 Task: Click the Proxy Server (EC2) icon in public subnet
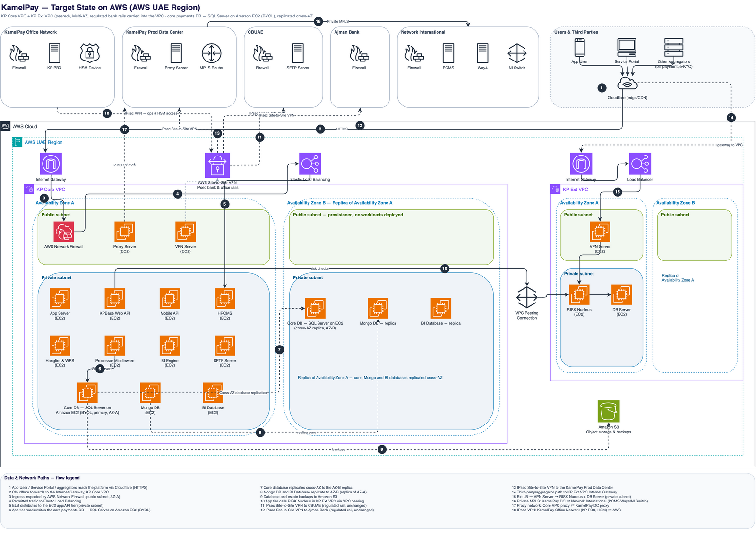[125, 232]
